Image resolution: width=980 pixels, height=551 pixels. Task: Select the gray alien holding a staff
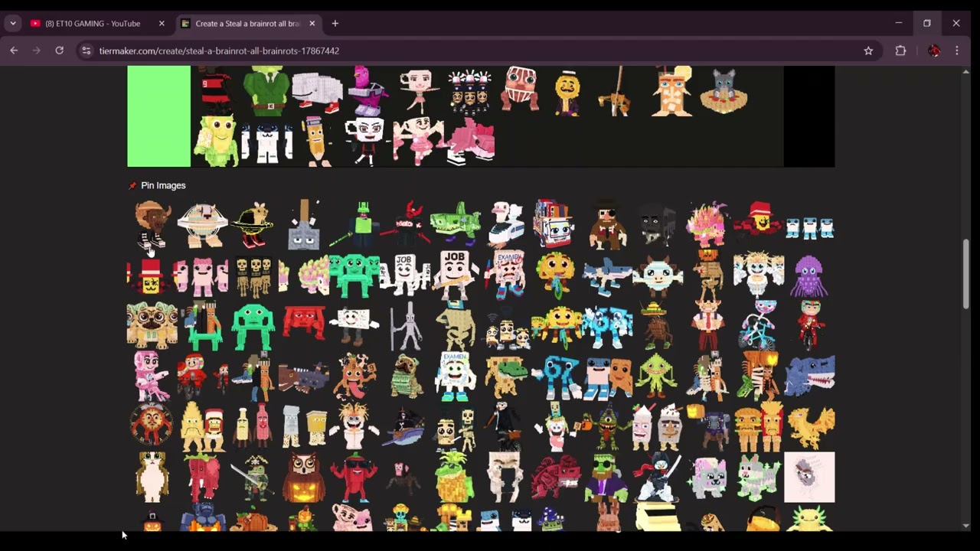pyautogui.click(x=405, y=326)
